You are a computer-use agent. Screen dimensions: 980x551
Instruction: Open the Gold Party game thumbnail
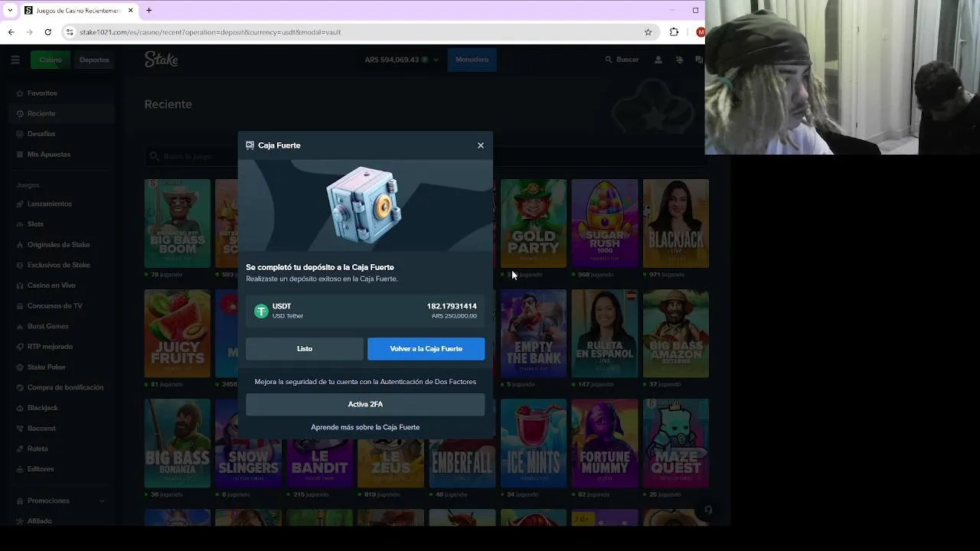(x=534, y=223)
